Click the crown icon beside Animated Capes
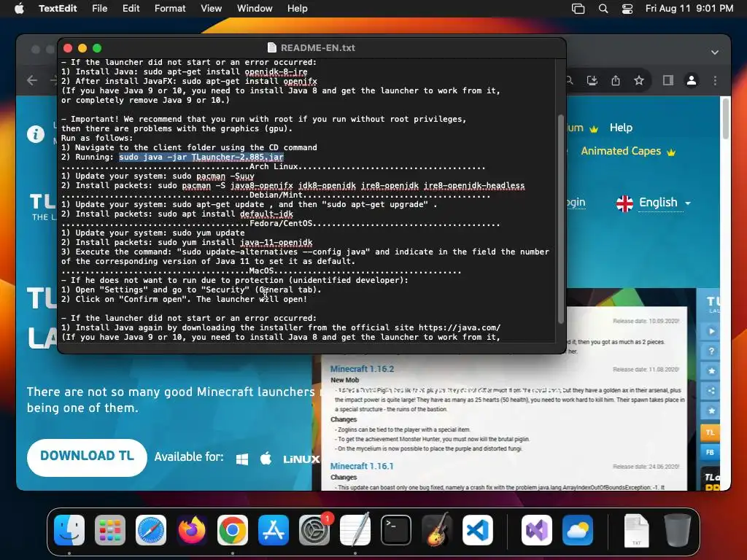Viewport: 747px width, 560px height. [x=671, y=152]
